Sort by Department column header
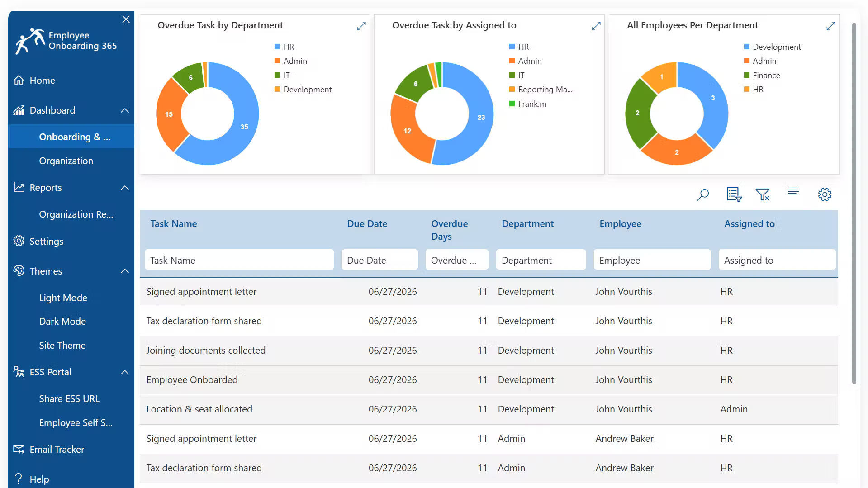Viewport: 868px width, 488px height. 527,223
